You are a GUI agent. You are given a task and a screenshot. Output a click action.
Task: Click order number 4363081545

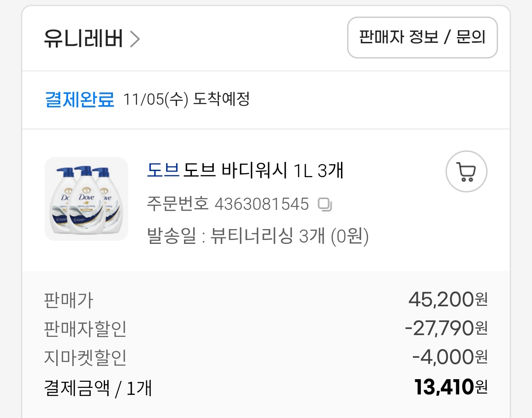point(261,204)
